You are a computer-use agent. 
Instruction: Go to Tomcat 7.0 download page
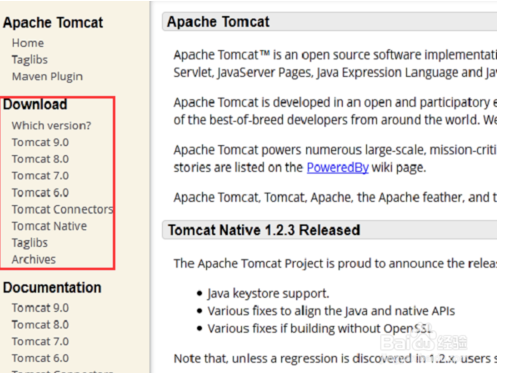pyautogui.click(x=40, y=176)
